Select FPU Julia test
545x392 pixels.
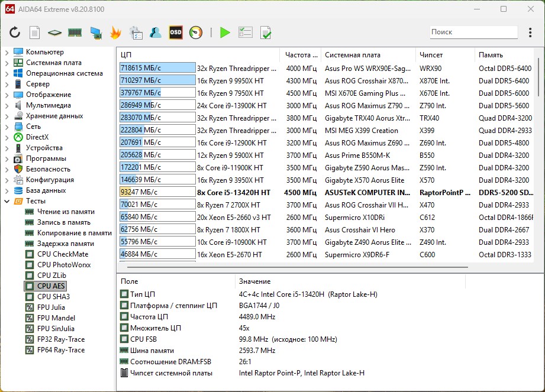coord(51,307)
